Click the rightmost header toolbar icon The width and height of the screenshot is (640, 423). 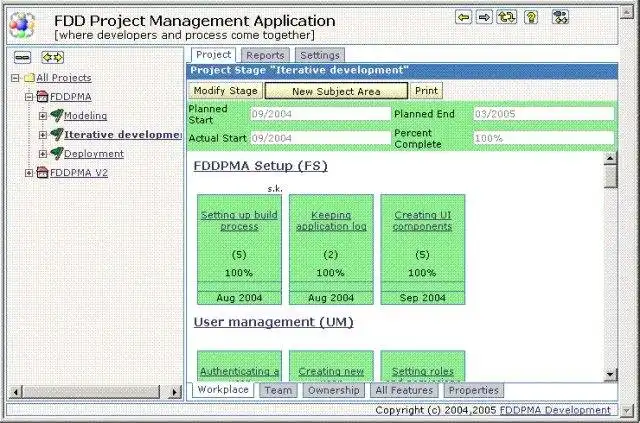[560, 17]
